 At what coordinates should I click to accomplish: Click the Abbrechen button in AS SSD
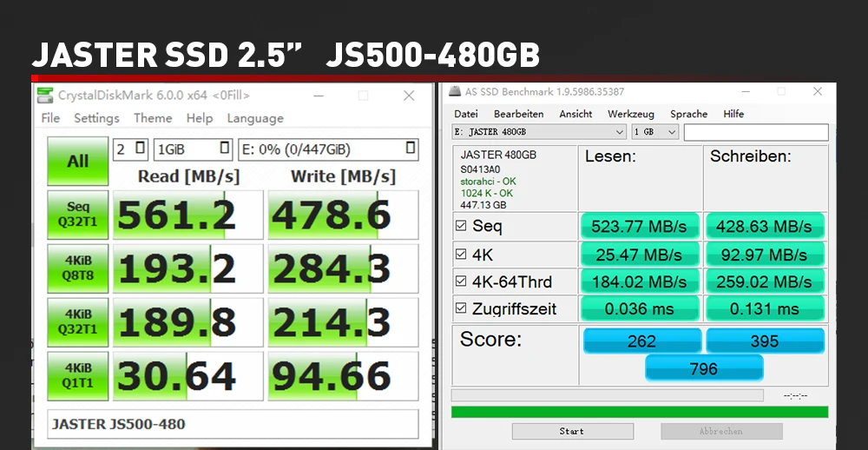[721, 431]
